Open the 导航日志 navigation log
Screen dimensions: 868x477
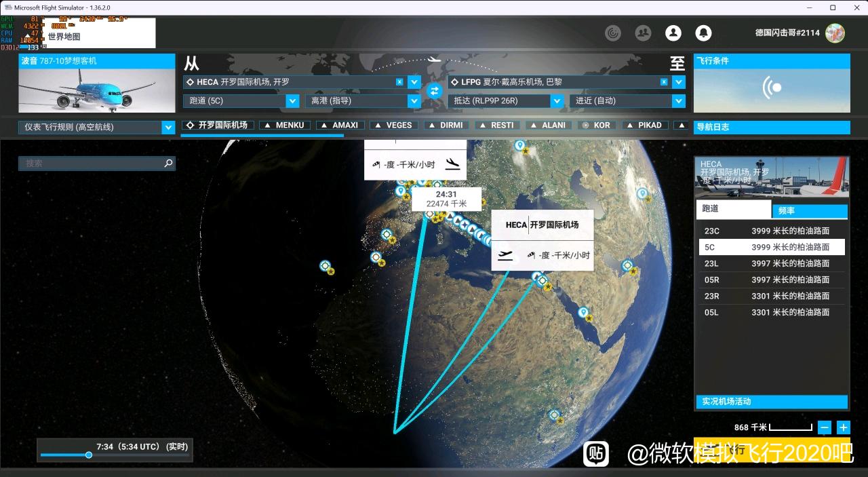coord(772,128)
